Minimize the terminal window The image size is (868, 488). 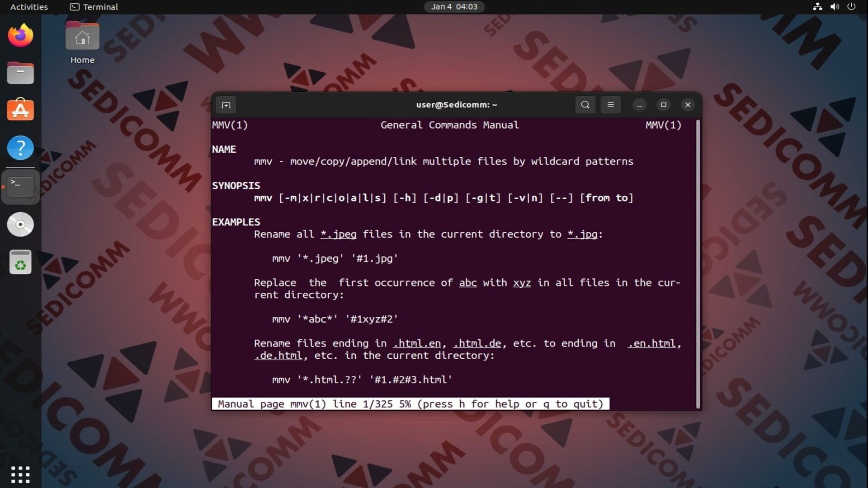(x=639, y=105)
